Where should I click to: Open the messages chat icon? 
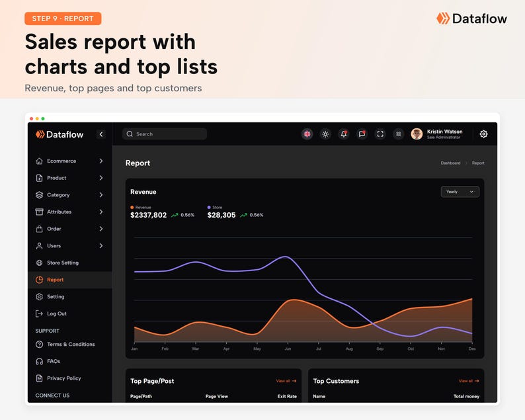pyautogui.click(x=362, y=134)
